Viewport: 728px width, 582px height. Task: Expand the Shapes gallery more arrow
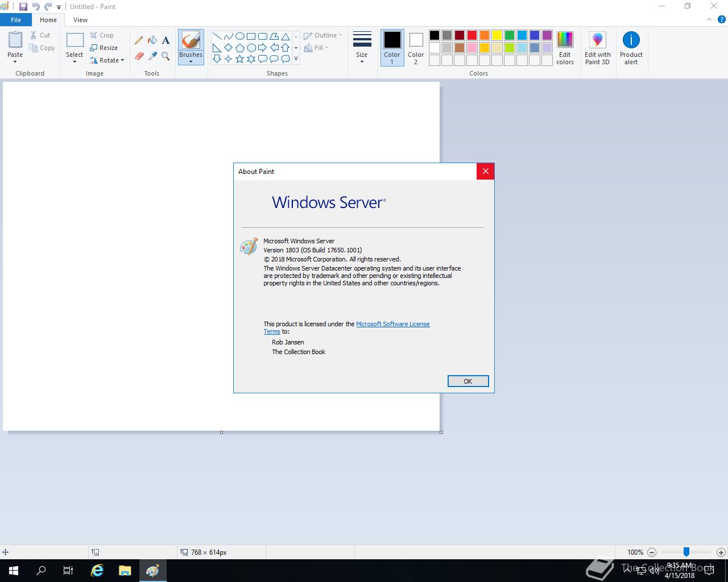[x=296, y=59]
